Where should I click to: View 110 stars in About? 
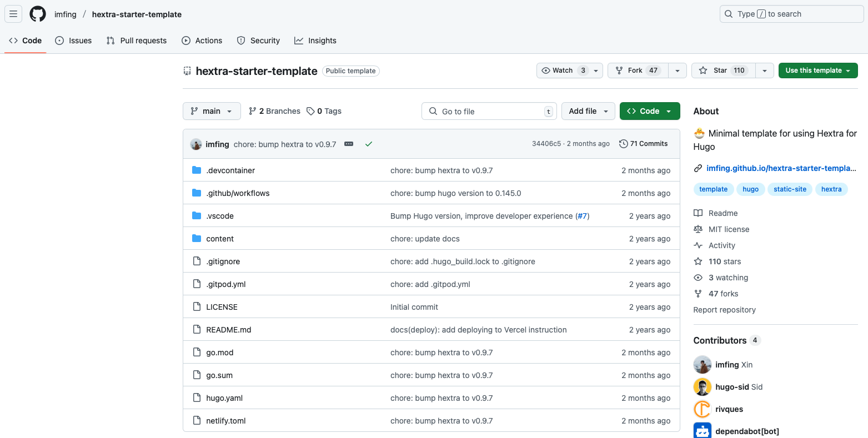click(718, 261)
